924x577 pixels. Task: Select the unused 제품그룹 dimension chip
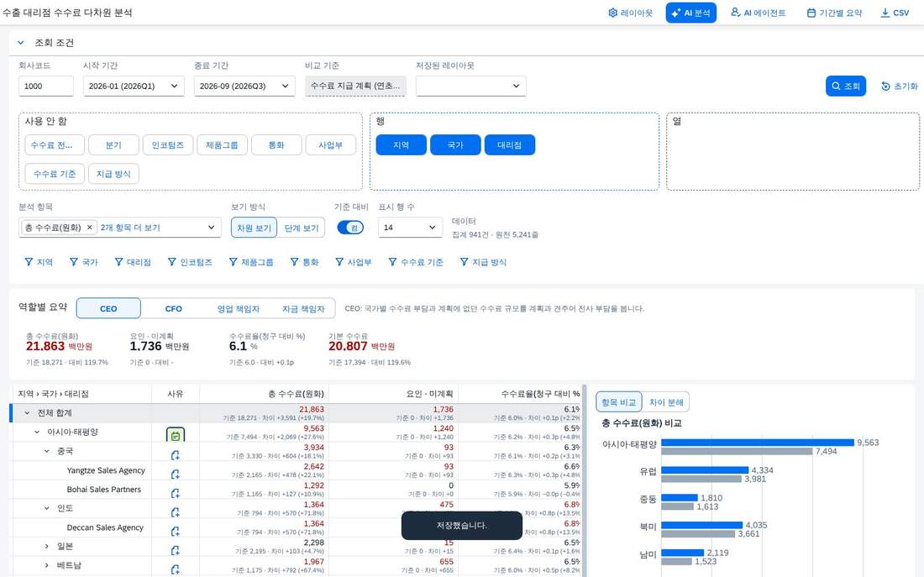pyautogui.click(x=222, y=145)
